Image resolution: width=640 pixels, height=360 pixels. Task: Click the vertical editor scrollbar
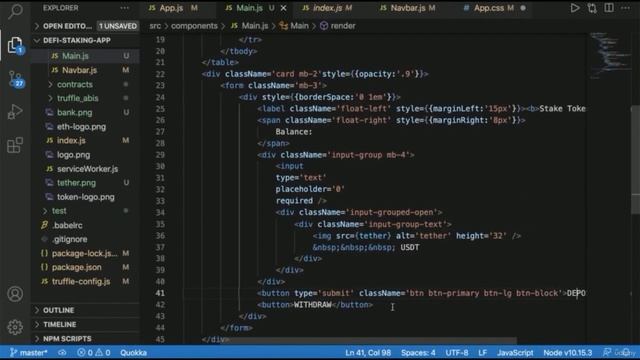pos(635,159)
